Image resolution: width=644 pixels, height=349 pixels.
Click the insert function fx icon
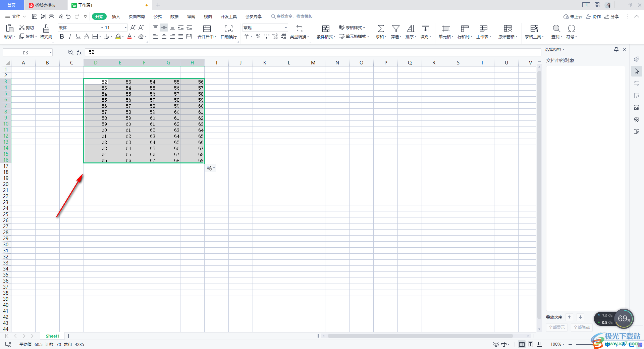click(x=79, y=52)
